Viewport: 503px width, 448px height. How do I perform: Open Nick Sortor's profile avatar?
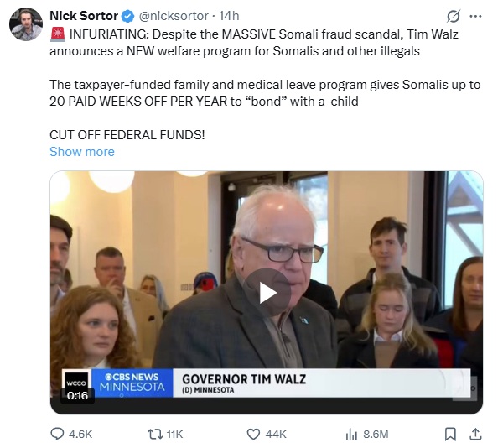[26, 24]
